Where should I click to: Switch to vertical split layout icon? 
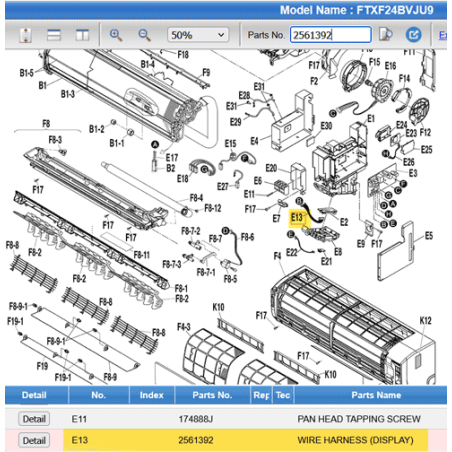point(82,35)
